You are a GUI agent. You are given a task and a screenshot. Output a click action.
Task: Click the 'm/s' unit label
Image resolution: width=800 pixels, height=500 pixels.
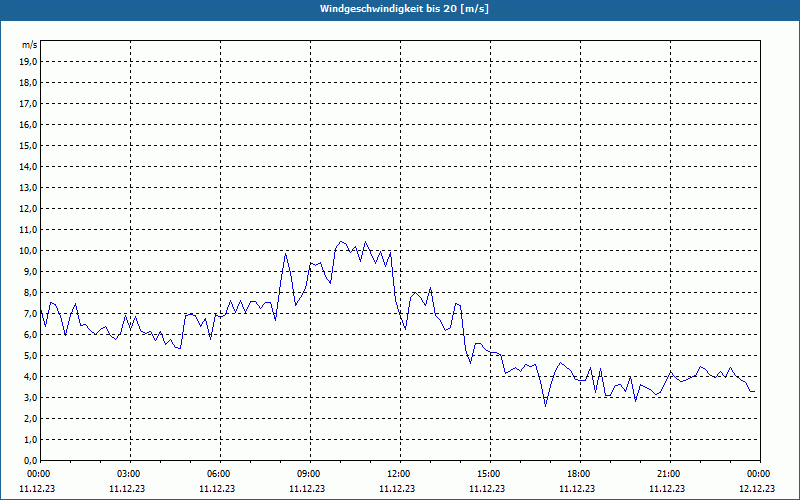[30, 45]
